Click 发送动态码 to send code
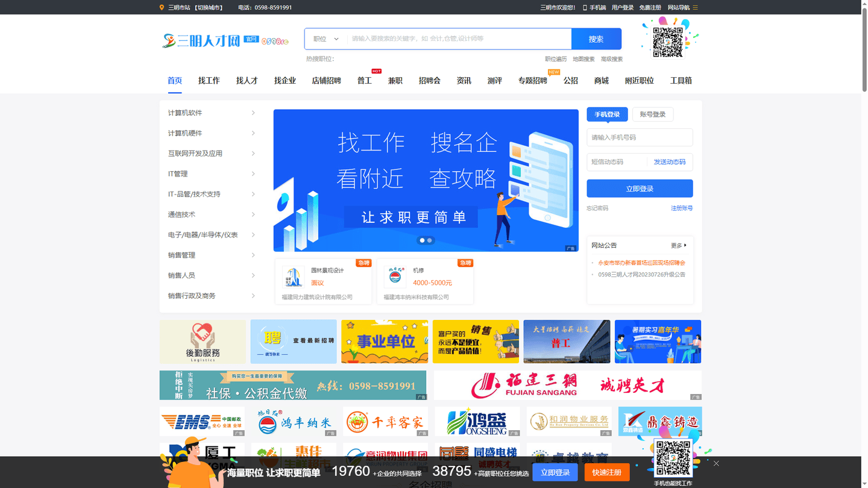This screenshot has width=868, height=488. tap(670, 162)
